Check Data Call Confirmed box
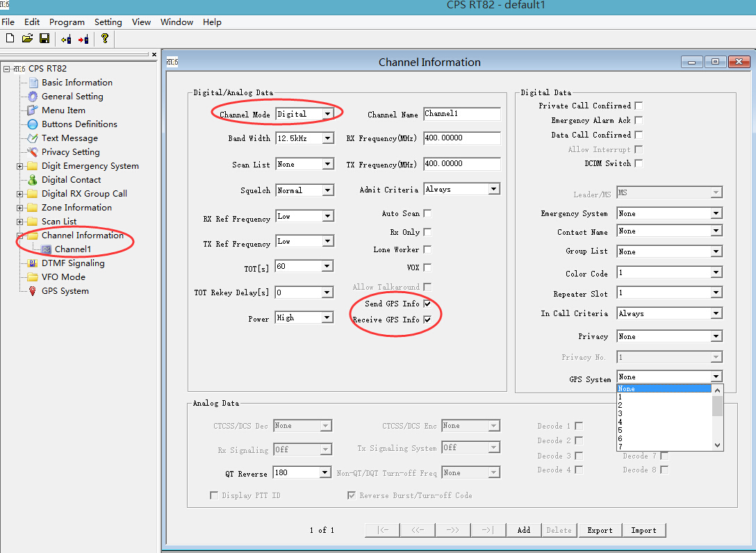 [x=639, y=135]
